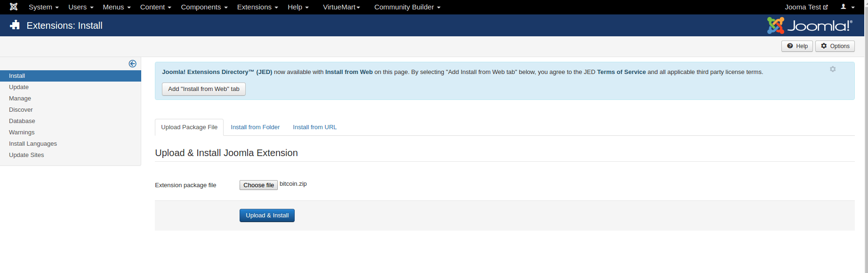Screen dimensions: 868x273
Task: Open the Help menu in top bar
Action: tap(298, 7)
